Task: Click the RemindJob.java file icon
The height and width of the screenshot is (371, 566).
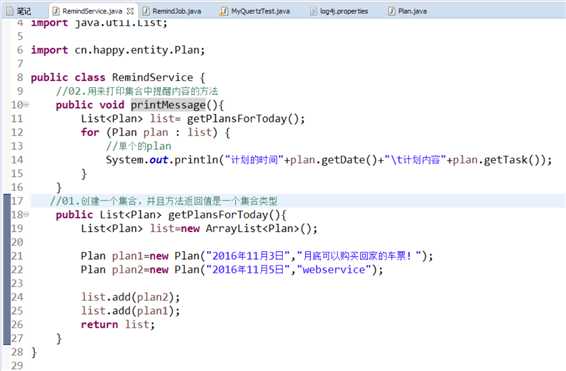Action: (x=146, y=11)
